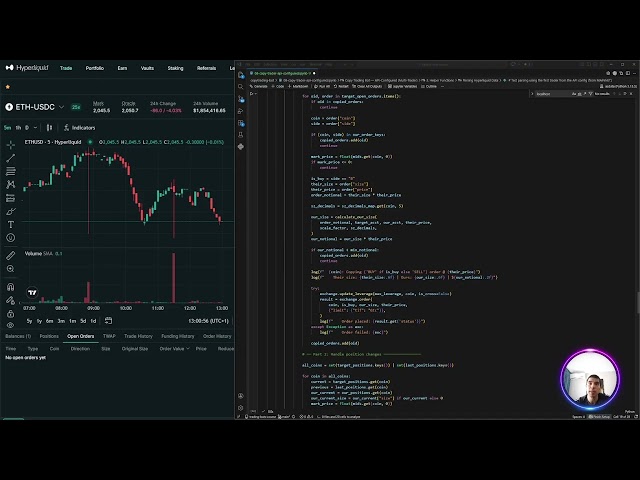Switch to the Positions tab

pos(49,336)
